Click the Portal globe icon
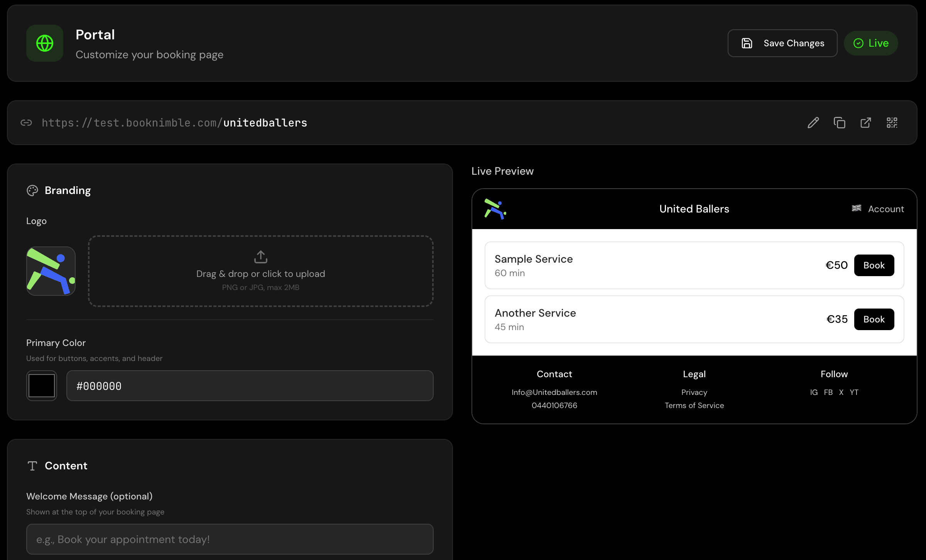 (44, 43)
